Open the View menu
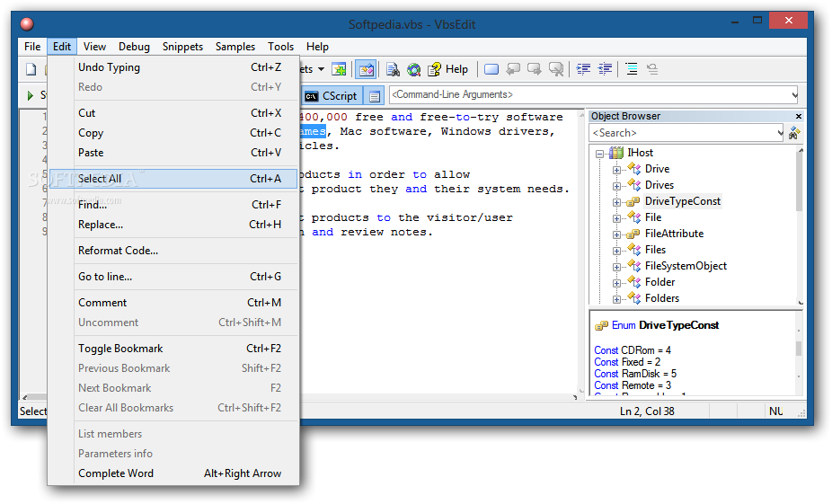Screen dimensions: 832x504 point(94,47)
